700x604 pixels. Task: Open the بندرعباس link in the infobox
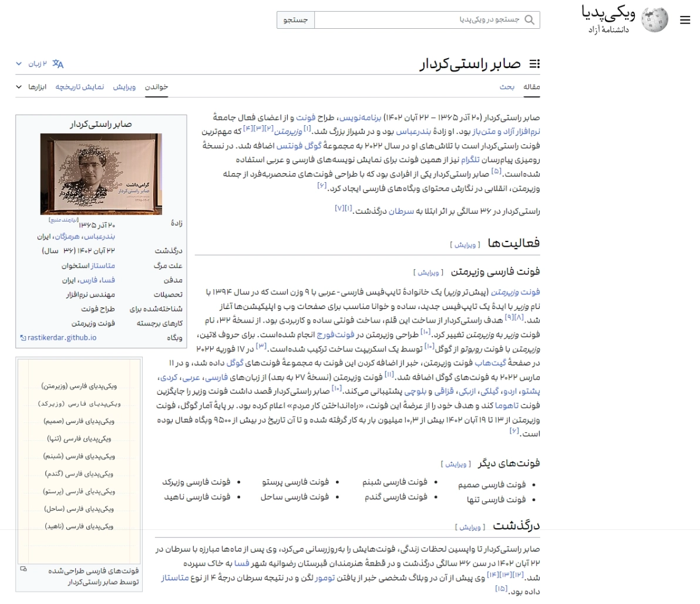point(99,236)
